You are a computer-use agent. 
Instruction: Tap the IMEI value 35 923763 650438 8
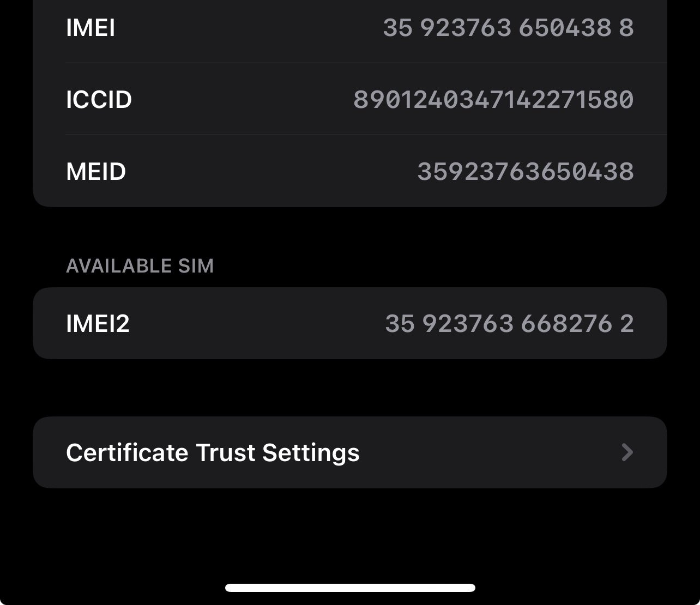coord(508,27)
